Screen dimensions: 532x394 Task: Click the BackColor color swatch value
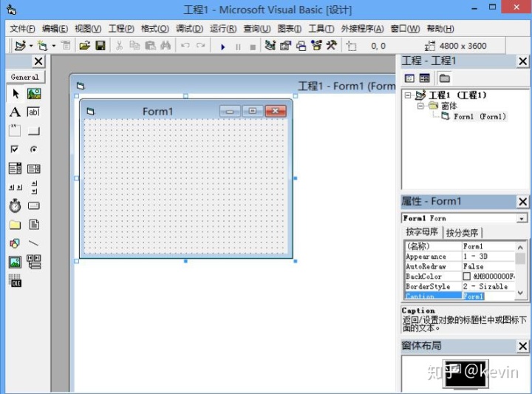pyautogui.click(x=467, y=276)
